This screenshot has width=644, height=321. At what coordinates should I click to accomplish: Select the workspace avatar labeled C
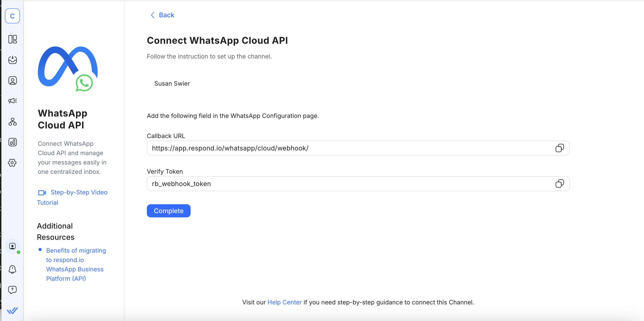tap(12, 16)
